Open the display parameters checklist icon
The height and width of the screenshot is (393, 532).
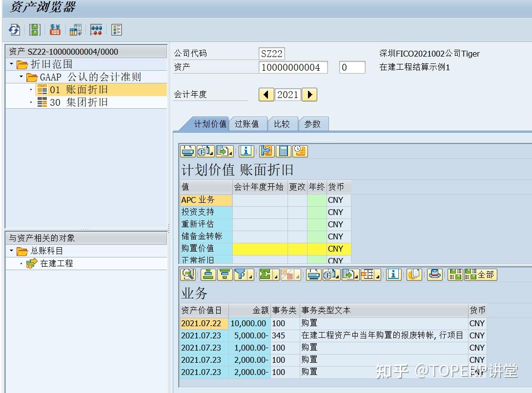point(116,30)
